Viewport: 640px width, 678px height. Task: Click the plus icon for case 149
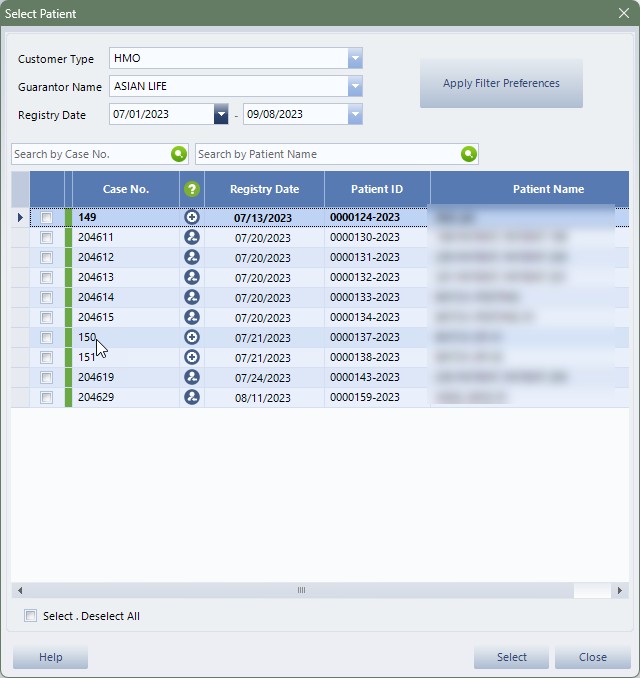coord(192,217)
